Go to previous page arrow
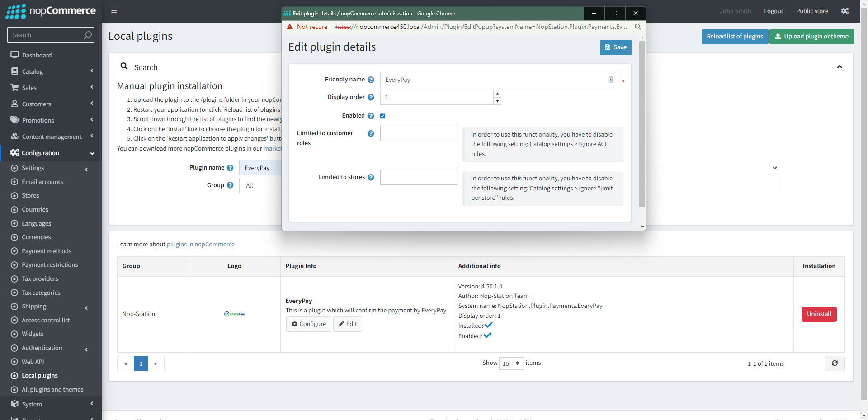This screenshot has width=868, height=420. coord(126,363)
